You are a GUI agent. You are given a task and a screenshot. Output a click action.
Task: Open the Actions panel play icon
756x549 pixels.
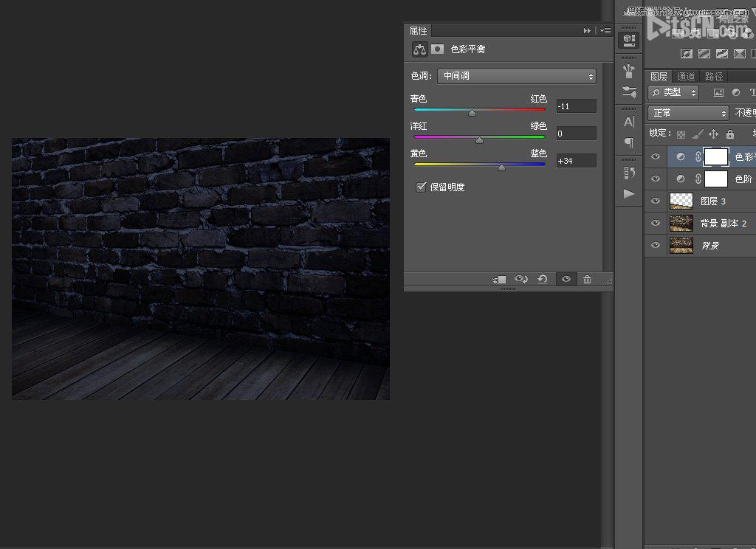click(629, 193)
